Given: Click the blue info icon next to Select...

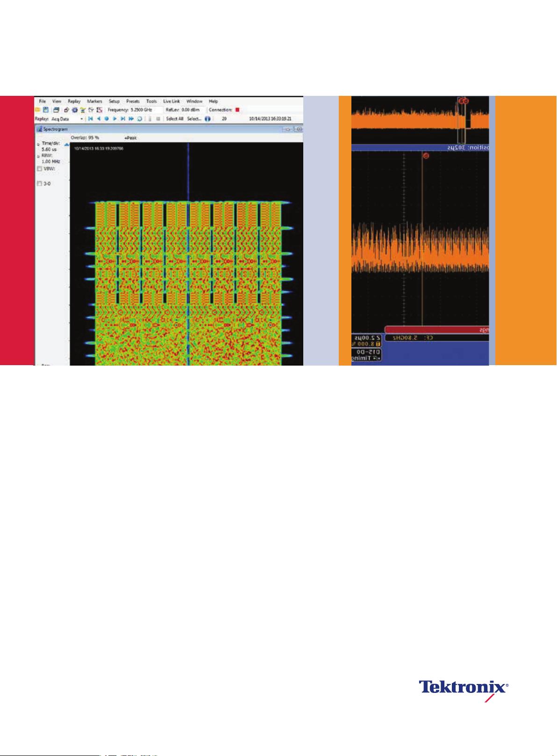Looking at the screenshot, I should (x=207, y=119).
